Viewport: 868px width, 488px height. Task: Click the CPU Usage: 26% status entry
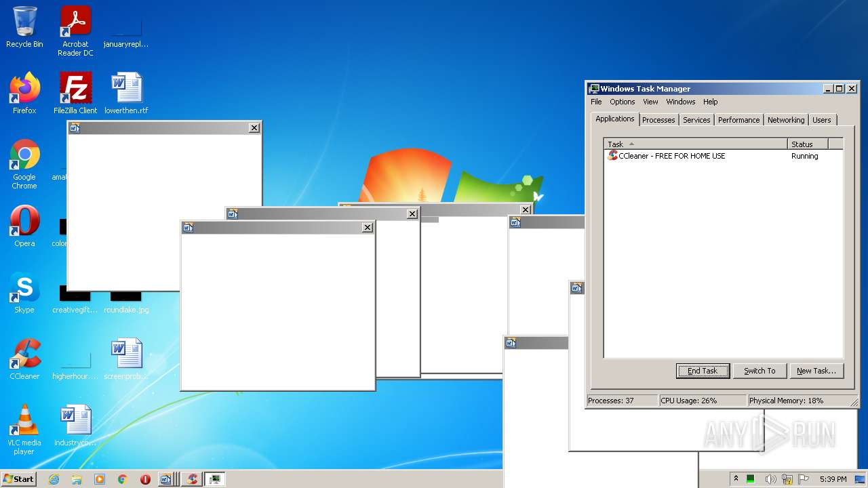(x=702, y=401)
